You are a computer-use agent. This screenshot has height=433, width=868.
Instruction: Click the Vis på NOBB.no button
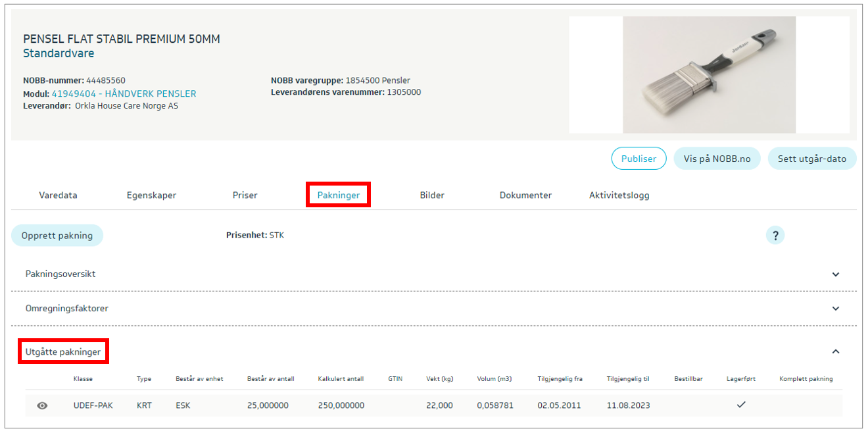(717, 159)
